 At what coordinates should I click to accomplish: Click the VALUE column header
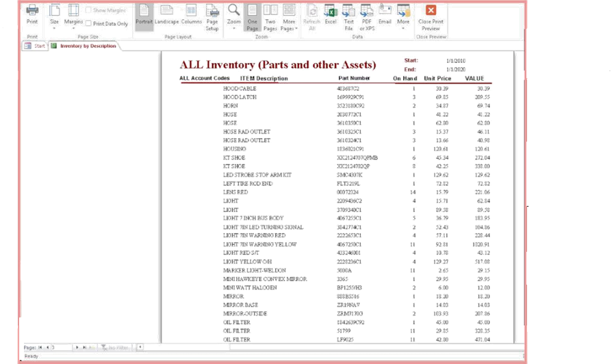click(x=474, y=78)
